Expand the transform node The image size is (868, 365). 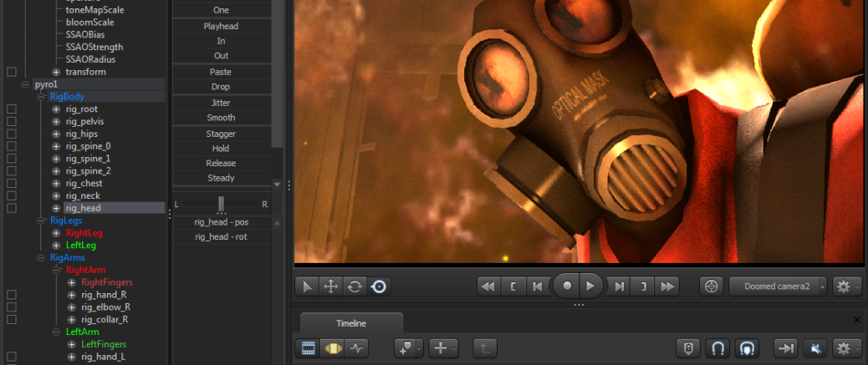(56, 72)
